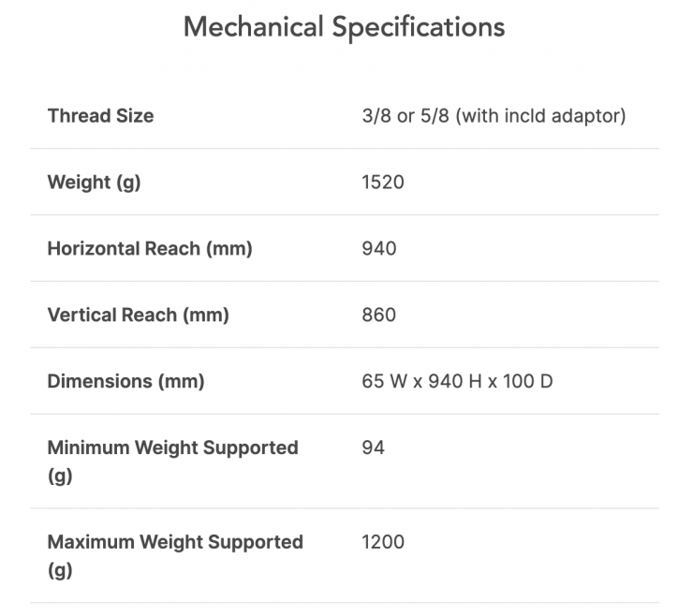Click the 940 horizontal reach value

pyautogui.click(x=379, y=249)
